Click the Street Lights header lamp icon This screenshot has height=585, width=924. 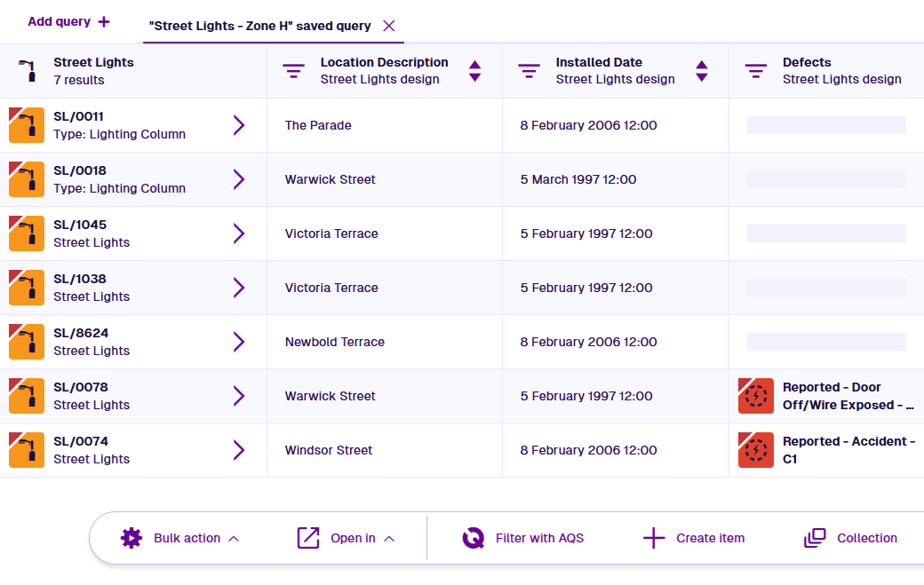coord(28,71)
